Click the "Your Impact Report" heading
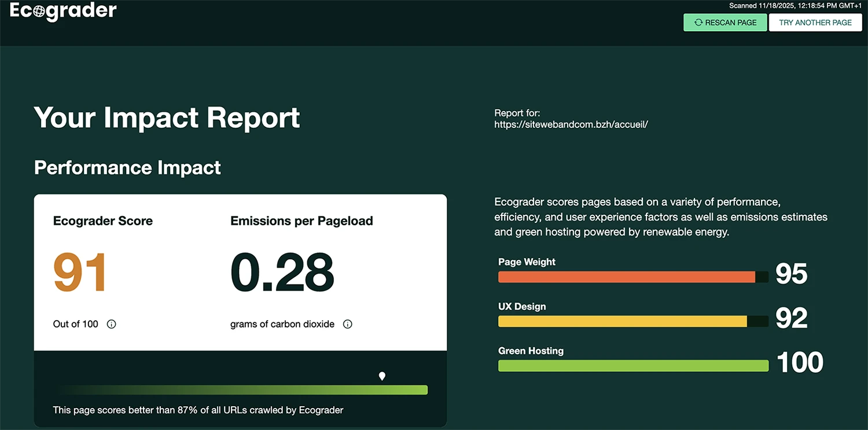Viewport: 868px width, 430px height. point(167,117)
